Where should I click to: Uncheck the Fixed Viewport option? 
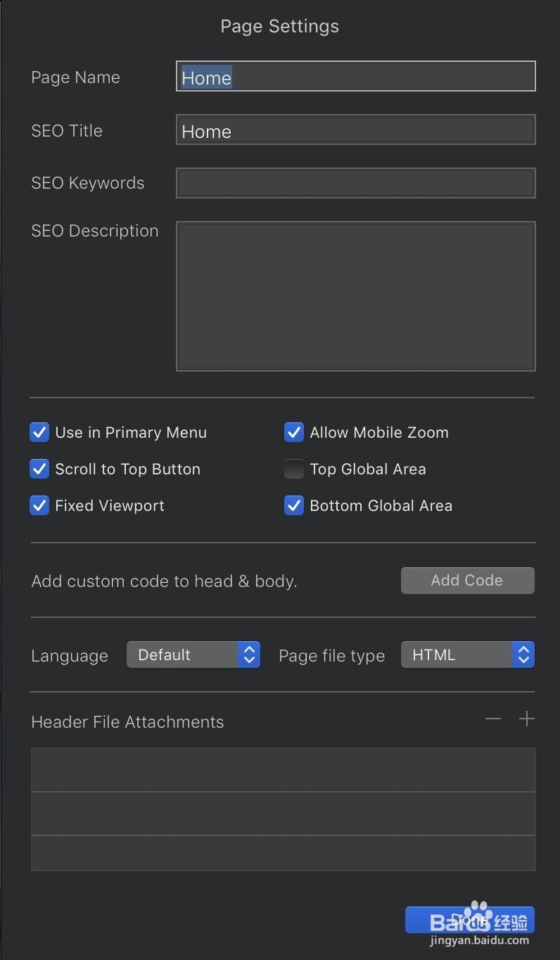(39, 505)
